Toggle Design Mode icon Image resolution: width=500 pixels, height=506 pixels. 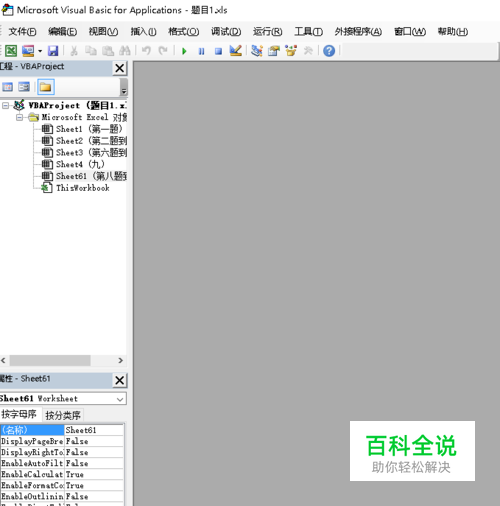coord(236,51)
